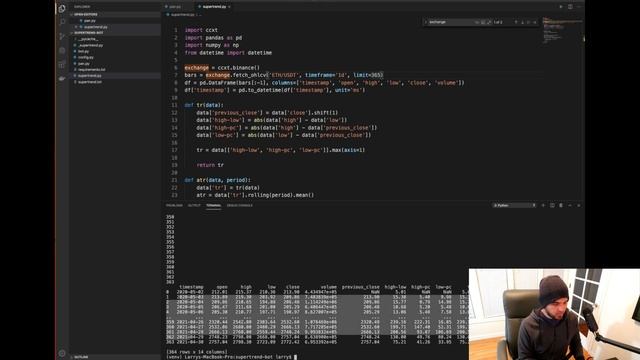Expand the Outline section in the sidebar
The height and width of the screenshot is (360, 640).
pos(116,357)
